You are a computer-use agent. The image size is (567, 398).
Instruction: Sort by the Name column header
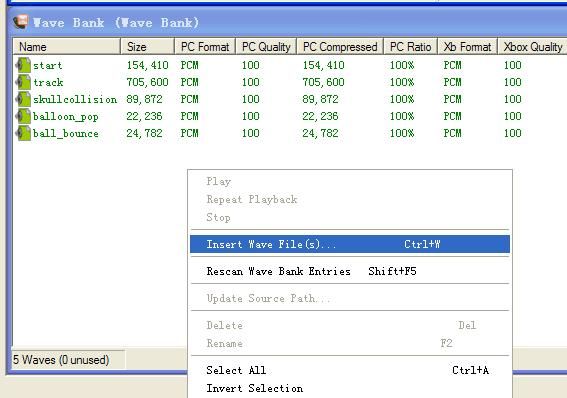67,47
